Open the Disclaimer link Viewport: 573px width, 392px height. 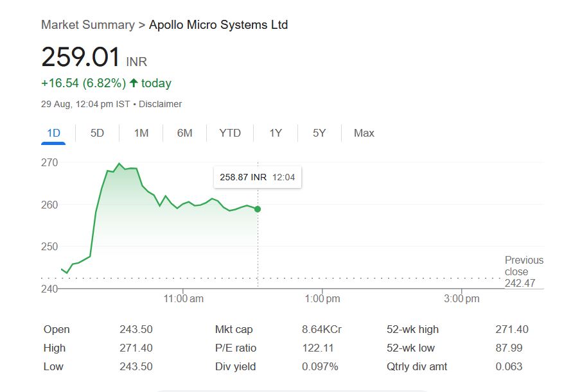tap(160, 104)
